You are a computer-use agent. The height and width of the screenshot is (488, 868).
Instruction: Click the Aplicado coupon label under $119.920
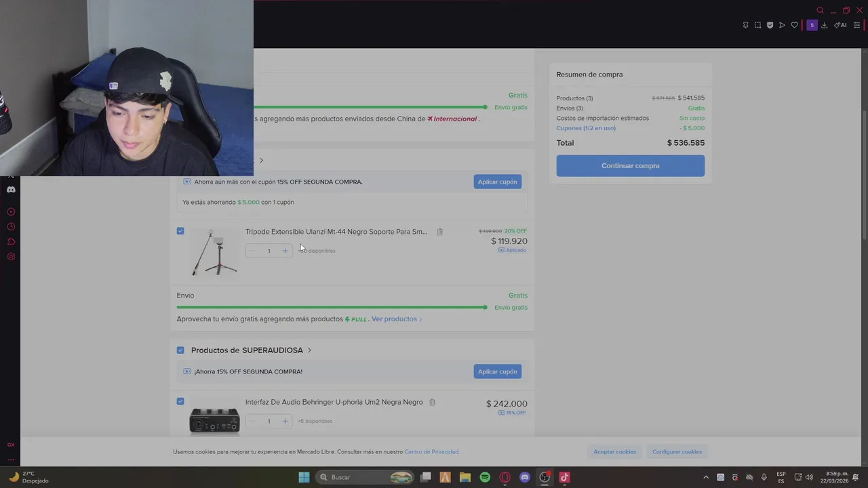pyautogui.click(x=512, y=250)
